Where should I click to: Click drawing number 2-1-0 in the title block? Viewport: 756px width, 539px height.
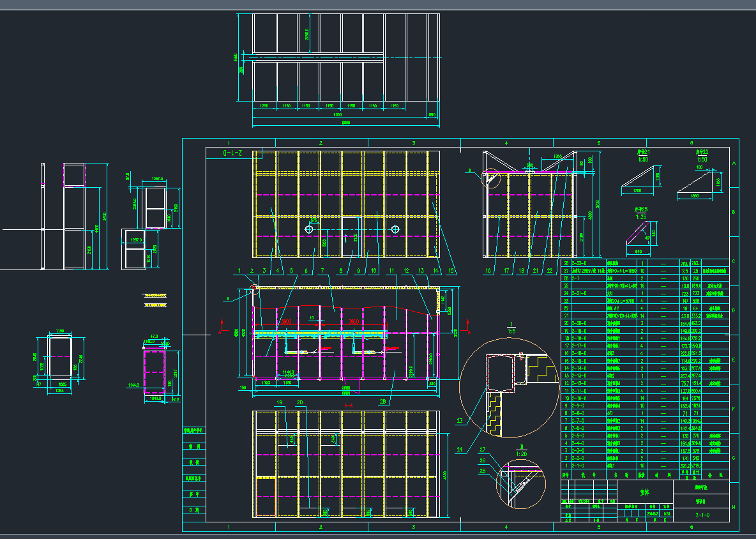pyautogui.click(x=702, y=513)
